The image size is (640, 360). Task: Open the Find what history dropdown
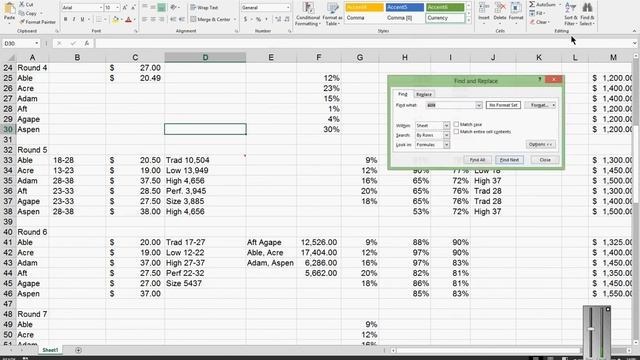pyautogui.click(x=479, y=105)
